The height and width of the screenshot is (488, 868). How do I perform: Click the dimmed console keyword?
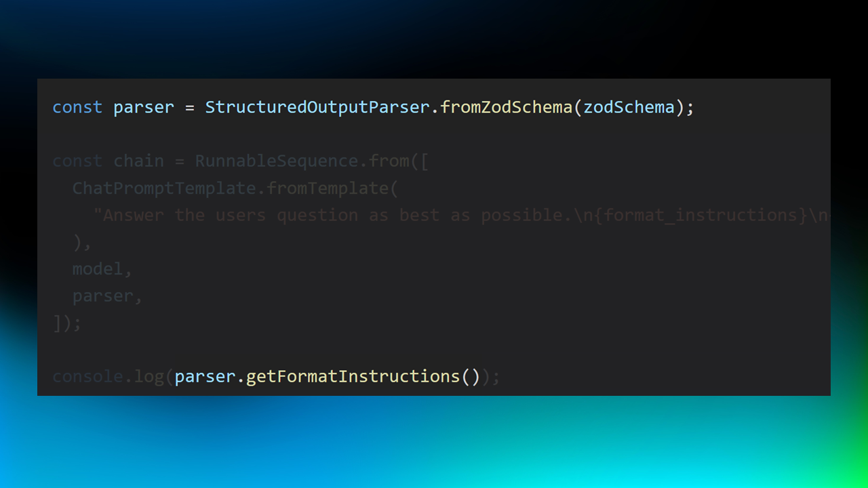tap(87, 377)
